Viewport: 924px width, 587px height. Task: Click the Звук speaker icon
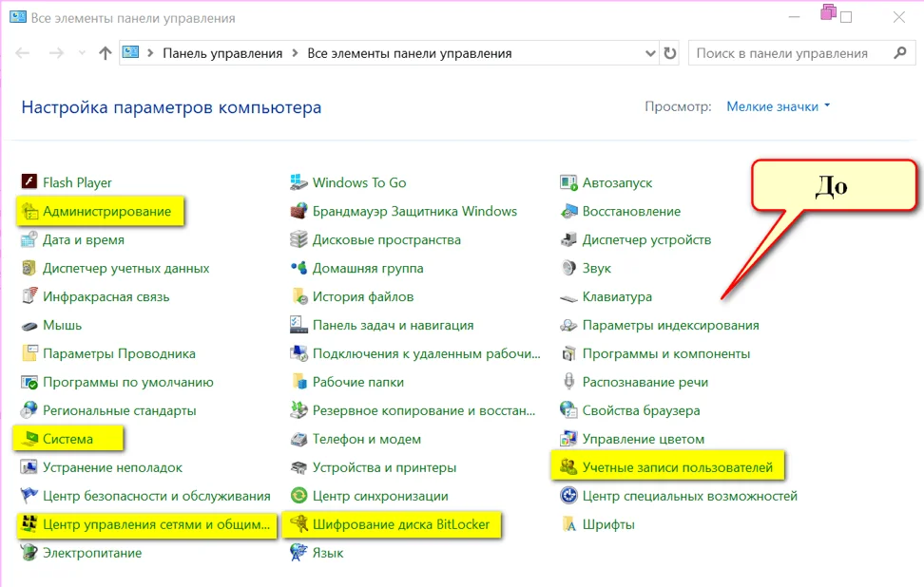click(x=568, y=268)
